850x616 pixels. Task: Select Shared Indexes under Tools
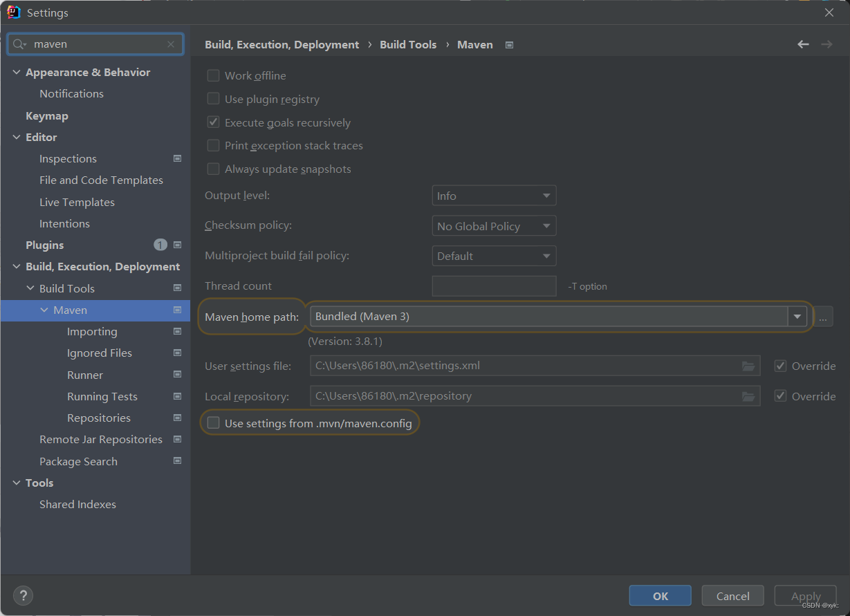(x=77, y=504)
